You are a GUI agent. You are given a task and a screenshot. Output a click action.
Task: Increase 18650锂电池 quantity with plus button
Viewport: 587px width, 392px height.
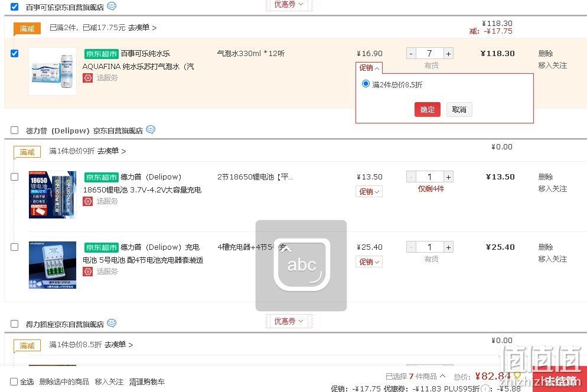click(x=448, y=177)
